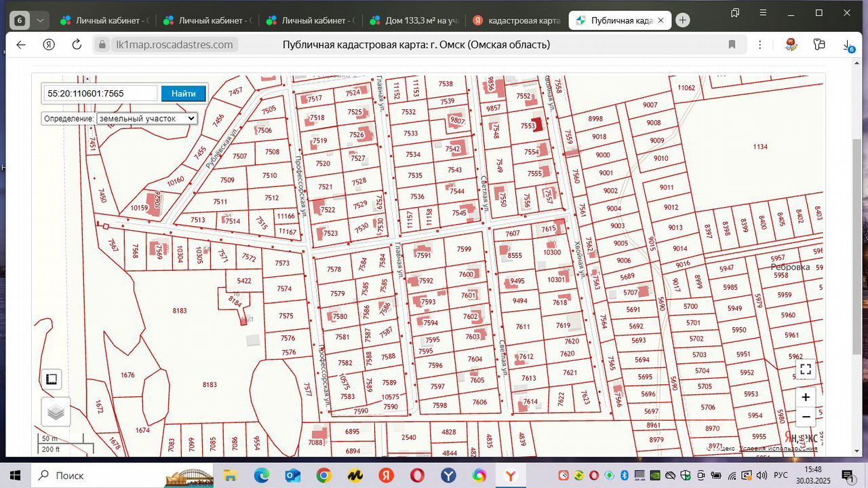The width and height of the screenshot is (868, 488).
Task: Open a new browser tab
Action: [x=683, y=20]
